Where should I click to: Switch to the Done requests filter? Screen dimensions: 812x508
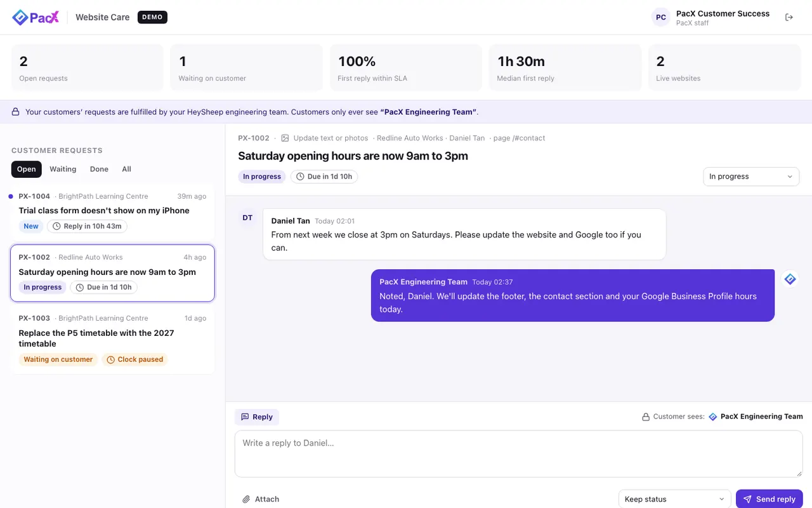99,169
